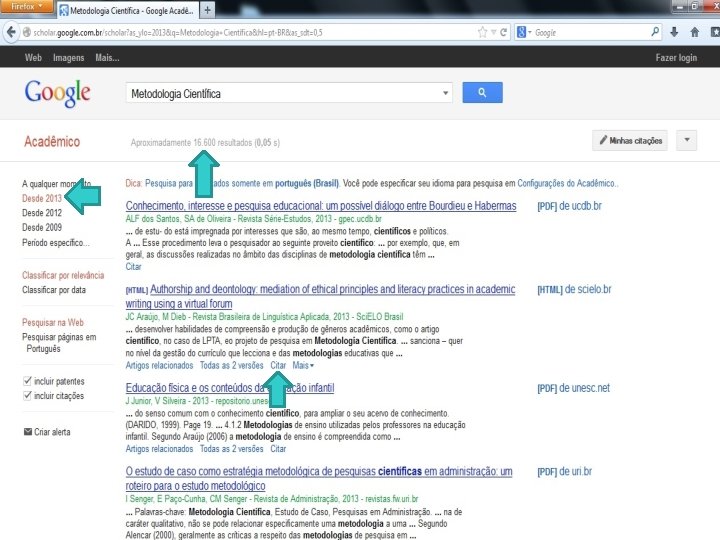Filter by Desde 2013
This screenshot has height=540, width=720.
[42, 198]
